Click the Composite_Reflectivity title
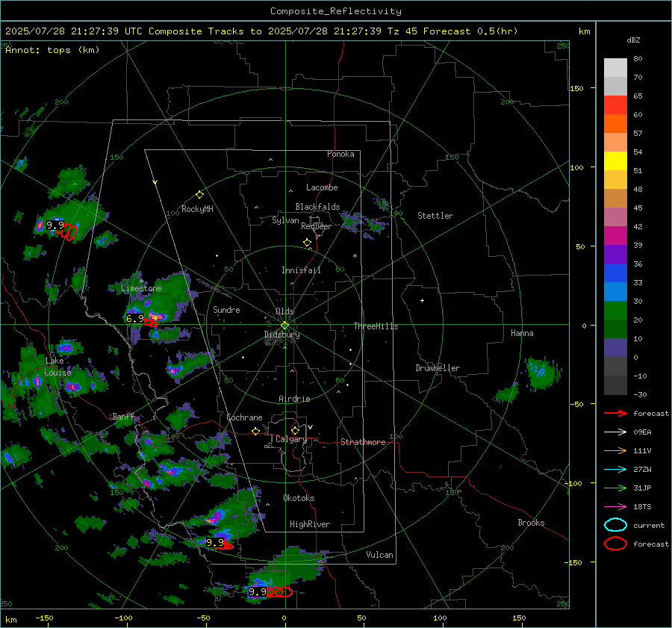The height and width of the screenshot is (628, 672). coord(335,11)
